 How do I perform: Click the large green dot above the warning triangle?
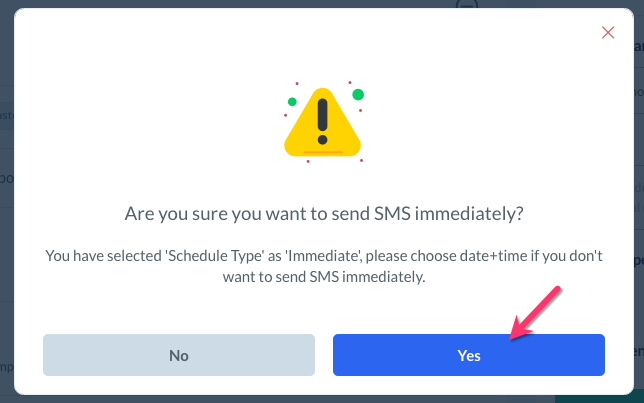pos(358,94)
